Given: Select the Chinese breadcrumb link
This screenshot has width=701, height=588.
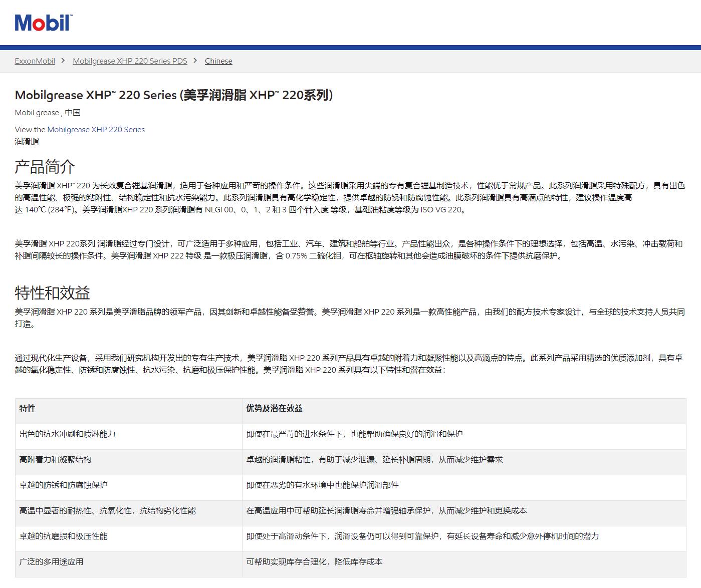Looking at the screenshot, I should pyautogui.click(x=218, y=61).
